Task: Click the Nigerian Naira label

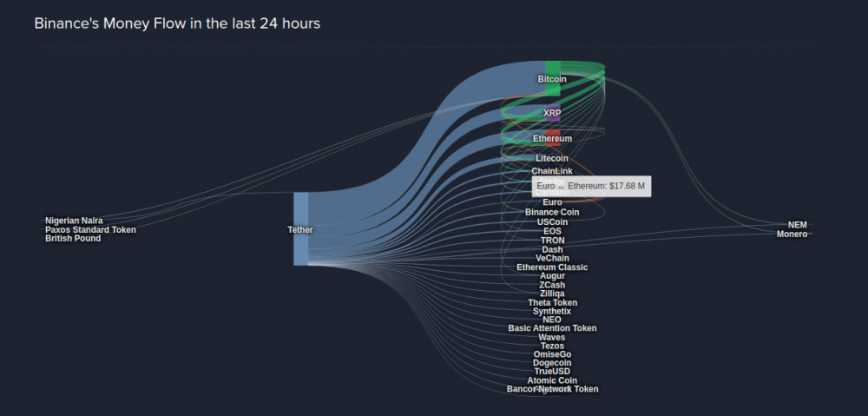Action: click(x=74, y=221)
